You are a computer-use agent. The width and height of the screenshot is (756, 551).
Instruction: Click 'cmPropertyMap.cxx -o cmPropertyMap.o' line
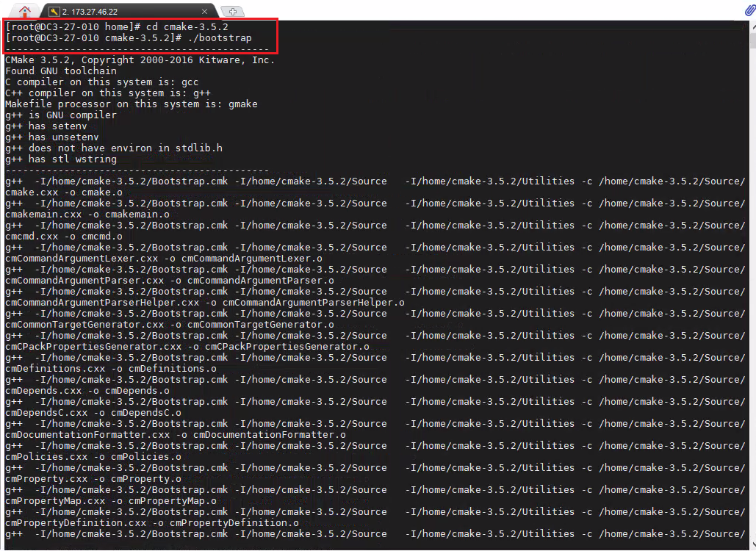pos(111,501)
